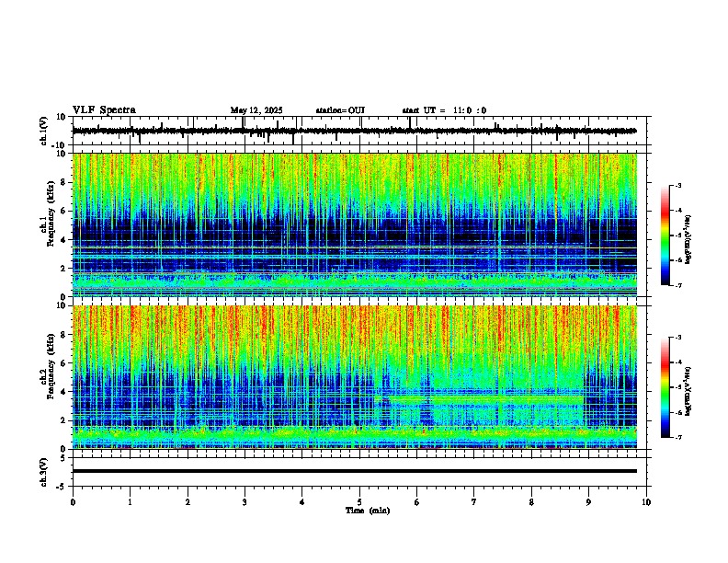Click the ch.2 color bar log(PSD) unit label

tap(688, 391)
